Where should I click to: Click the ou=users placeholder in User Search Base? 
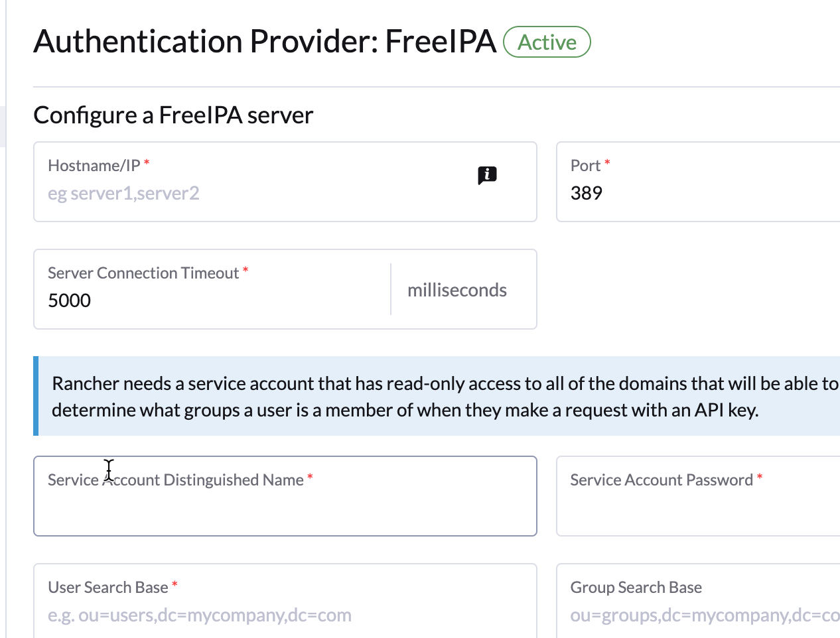click(199, 615)
